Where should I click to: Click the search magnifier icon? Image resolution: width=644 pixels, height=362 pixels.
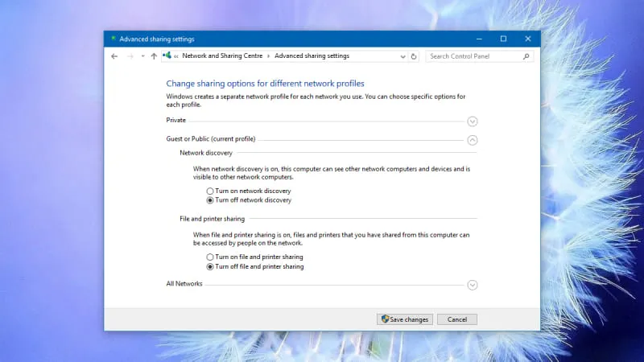click(x=526, y=56)
